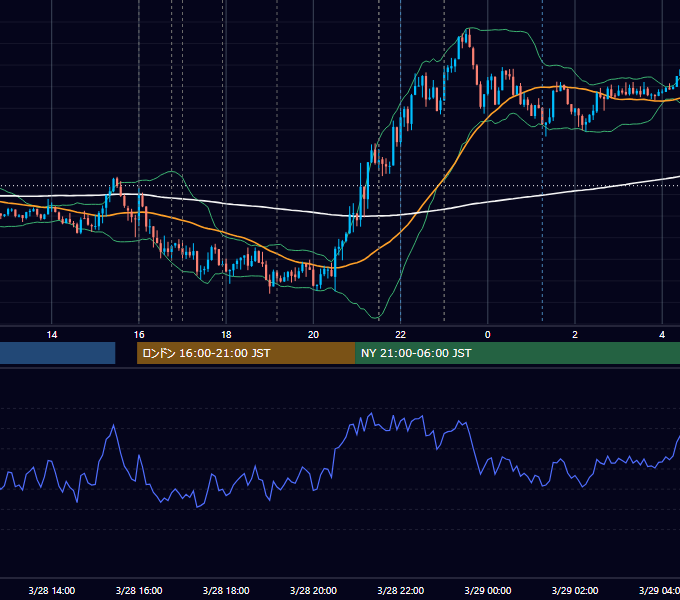This screenshot has height=600, width=680.
Task: Click the 3/28 18:00 timestamp label
Action: (226, 590)
